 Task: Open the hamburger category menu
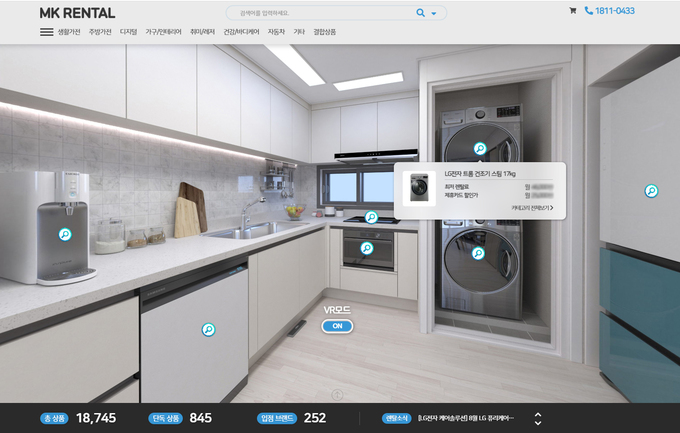[46, 32]
